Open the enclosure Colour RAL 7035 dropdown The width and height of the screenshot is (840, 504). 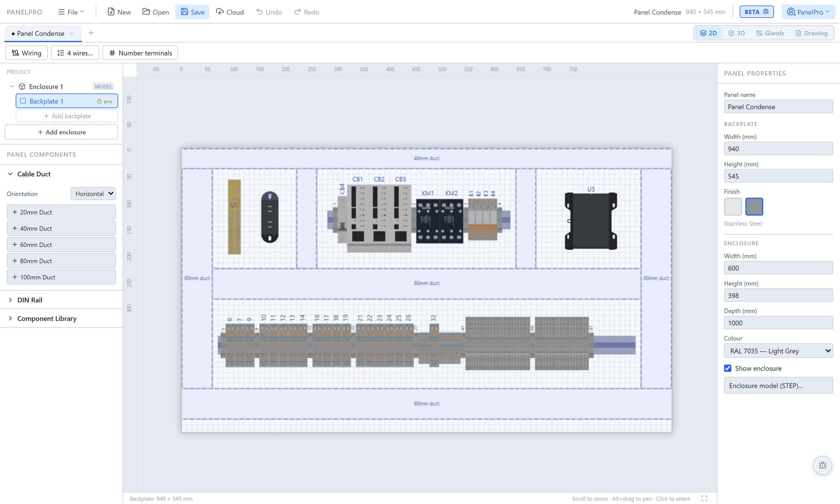coord(778,351)
